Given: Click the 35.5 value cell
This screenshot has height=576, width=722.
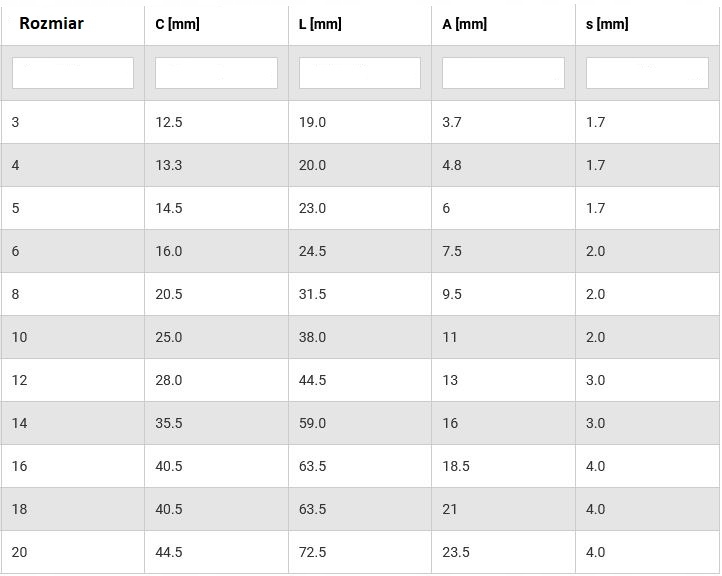Looking at the screenshot, I should (169, 423).
